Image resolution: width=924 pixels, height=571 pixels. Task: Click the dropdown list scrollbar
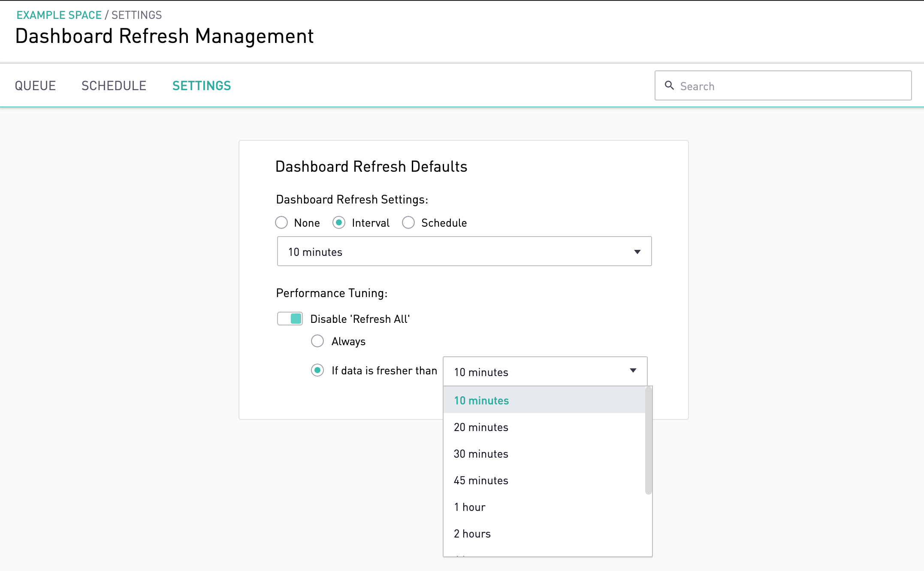coord(648,440)
